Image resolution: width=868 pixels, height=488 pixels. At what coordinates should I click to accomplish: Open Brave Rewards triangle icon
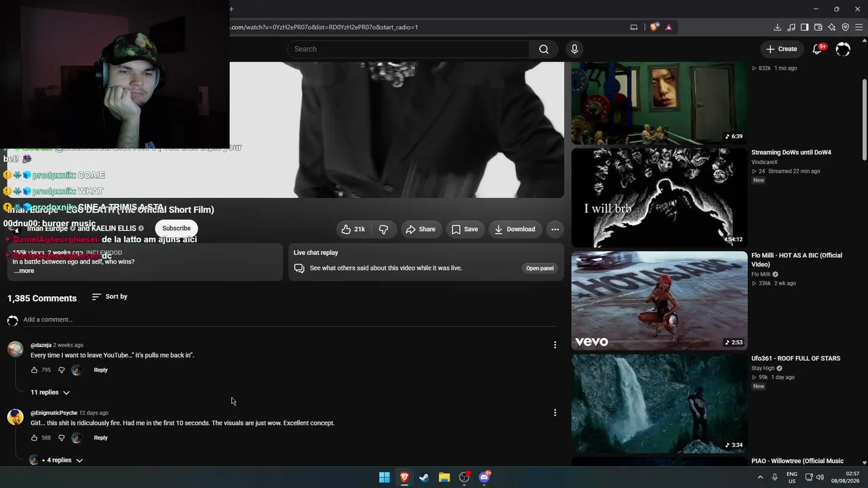click(x=669, y=27)
